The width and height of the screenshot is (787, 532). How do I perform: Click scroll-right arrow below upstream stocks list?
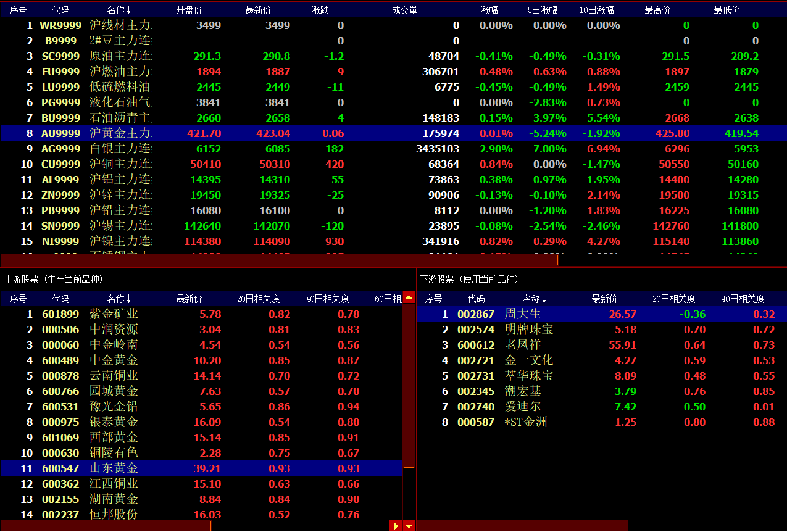tap(396, 526)
